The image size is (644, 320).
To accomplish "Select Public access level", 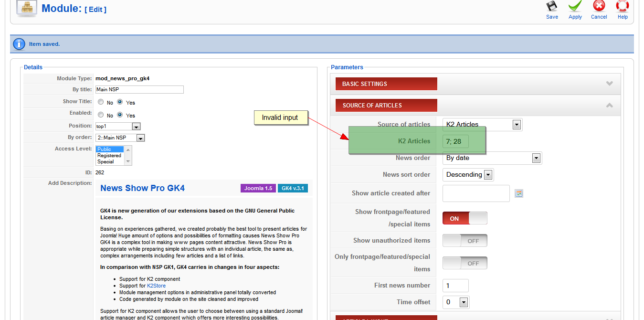I will [x=110, y=149].
